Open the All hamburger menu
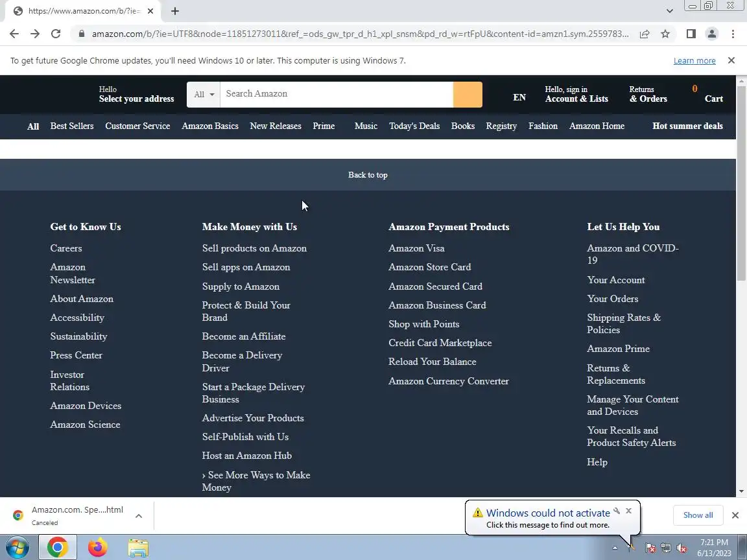The height and width of the screenshot is (560, 747). coord(33,126)
